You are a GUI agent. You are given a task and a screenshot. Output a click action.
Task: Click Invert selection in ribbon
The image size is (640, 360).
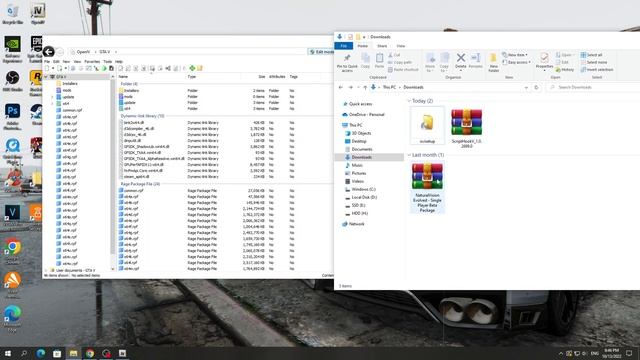pyautogui.click(x=597, y=70)
